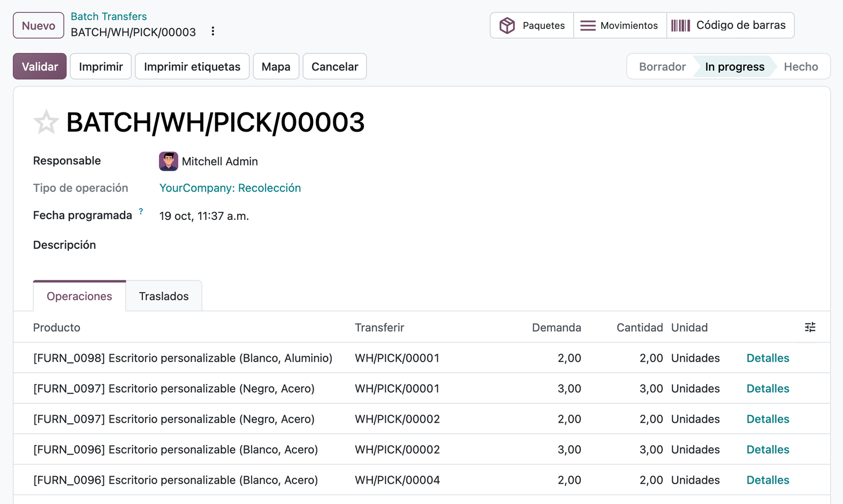Click the Responsable field Mitchell Admin
This screenshot has height=504, width=843.
tap(219, 162)
